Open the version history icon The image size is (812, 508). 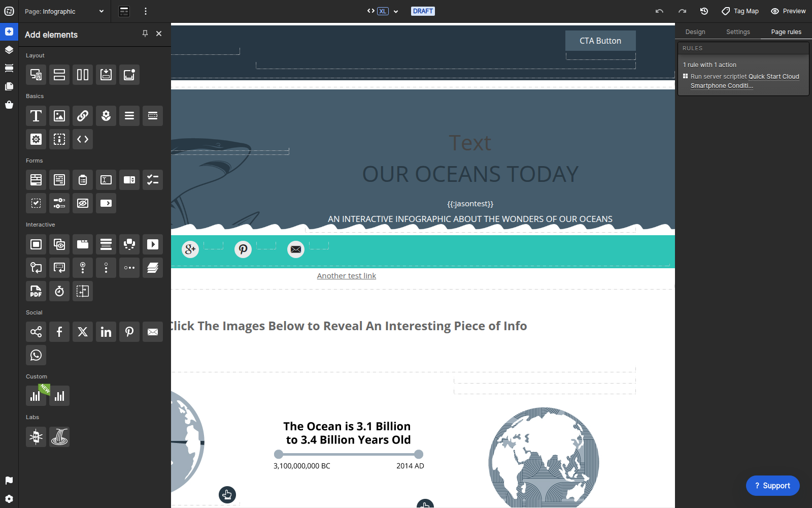(x=704, y=11)
